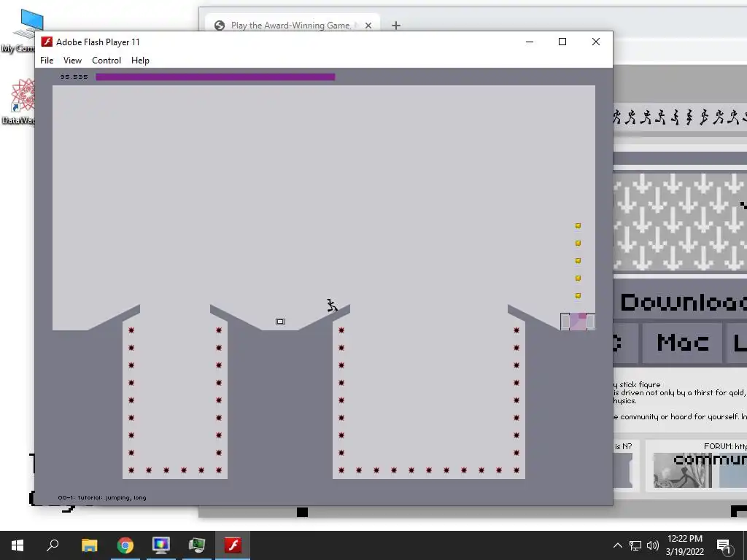747x560 pixels.
Task: Close the 'Play the Award-Winning Game' browser tab
Action: coord(368,26)
